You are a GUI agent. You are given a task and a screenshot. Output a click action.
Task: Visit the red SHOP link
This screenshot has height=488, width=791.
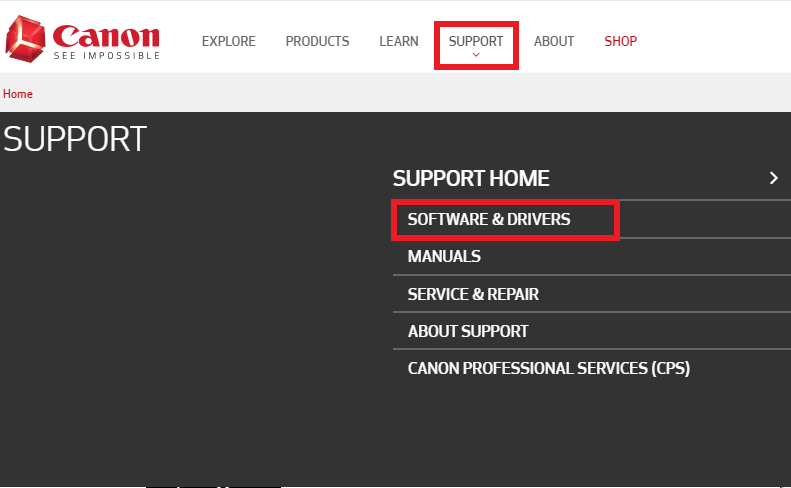(620, 41)
